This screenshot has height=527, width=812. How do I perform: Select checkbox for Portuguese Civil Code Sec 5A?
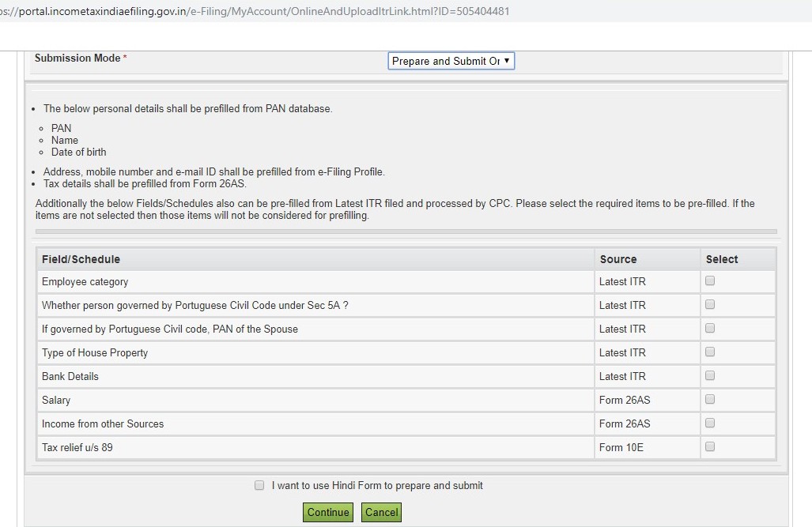point(710,304)
